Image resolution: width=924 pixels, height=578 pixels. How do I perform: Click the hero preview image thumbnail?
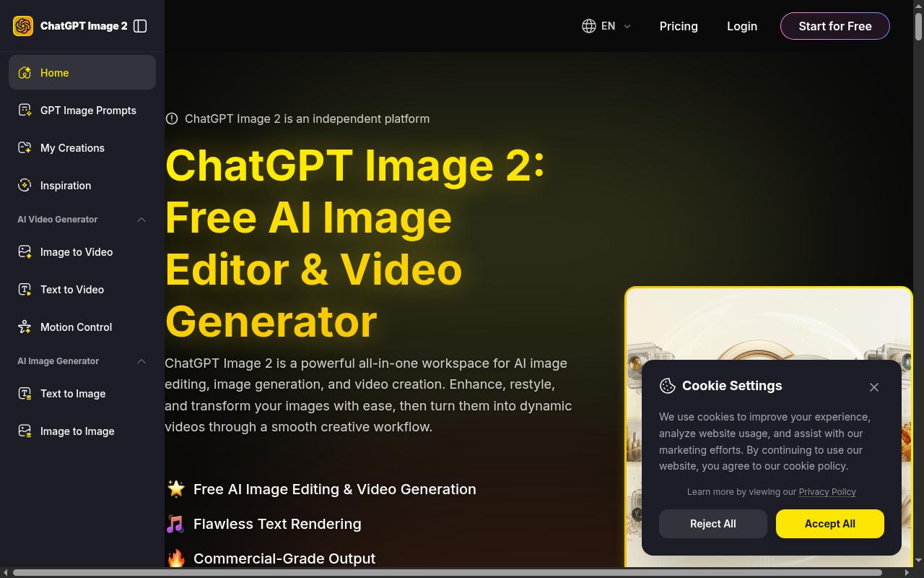coord(769,428)
